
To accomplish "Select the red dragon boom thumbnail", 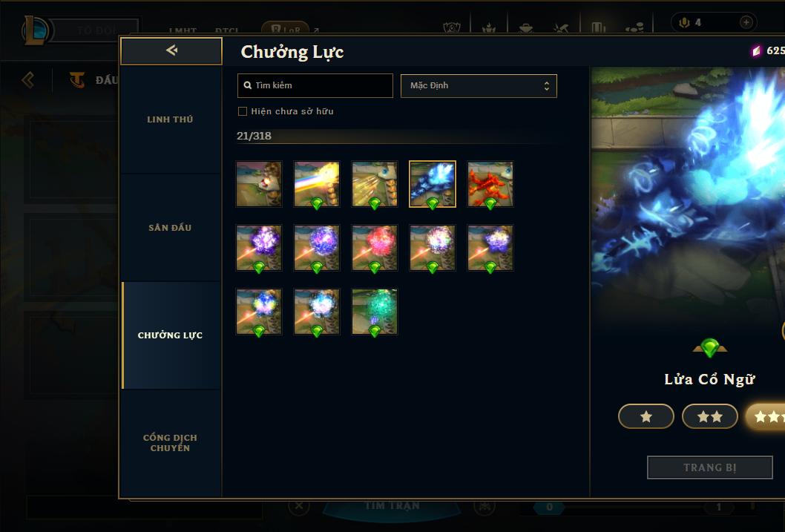I will coord(490,184).
